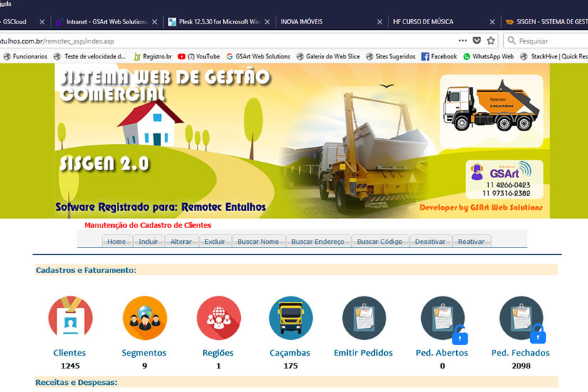Open the Sites Sugeridos bookmark

pos(391,56)
